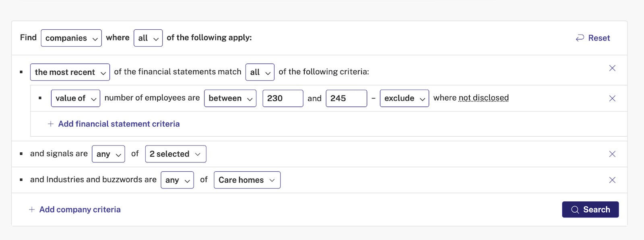Open the 'value of' dropdown
This screenshot has width=644, height=240.
tap(76, 98)
